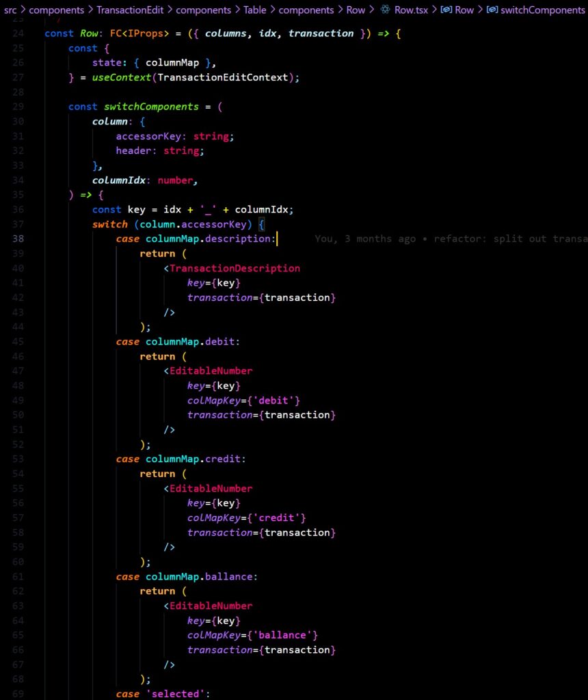Open the Table breadcrumb folder
The image size is (588, 700).
tap(254, 10)
